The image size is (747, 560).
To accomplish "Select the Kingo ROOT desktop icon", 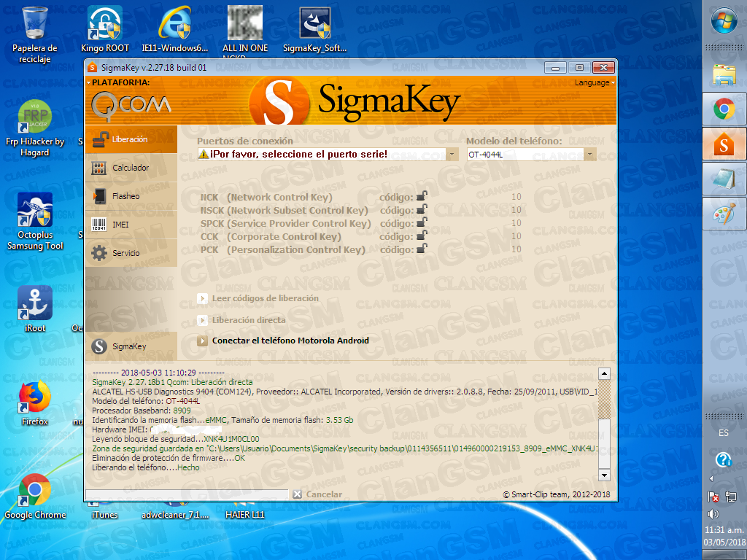I will tap(105, 29).
